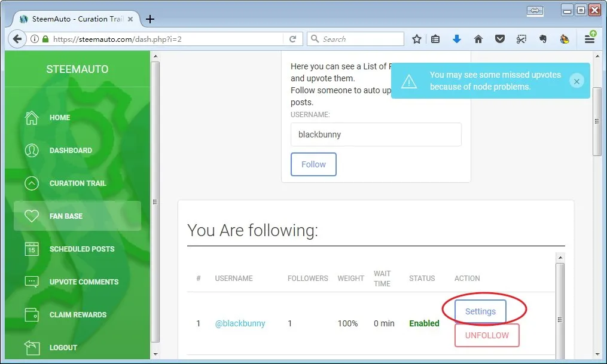Click the double-arrow button in the title bar
Image resolution: width=607 pixels, height=364 pixels.
tap(535, 10)
